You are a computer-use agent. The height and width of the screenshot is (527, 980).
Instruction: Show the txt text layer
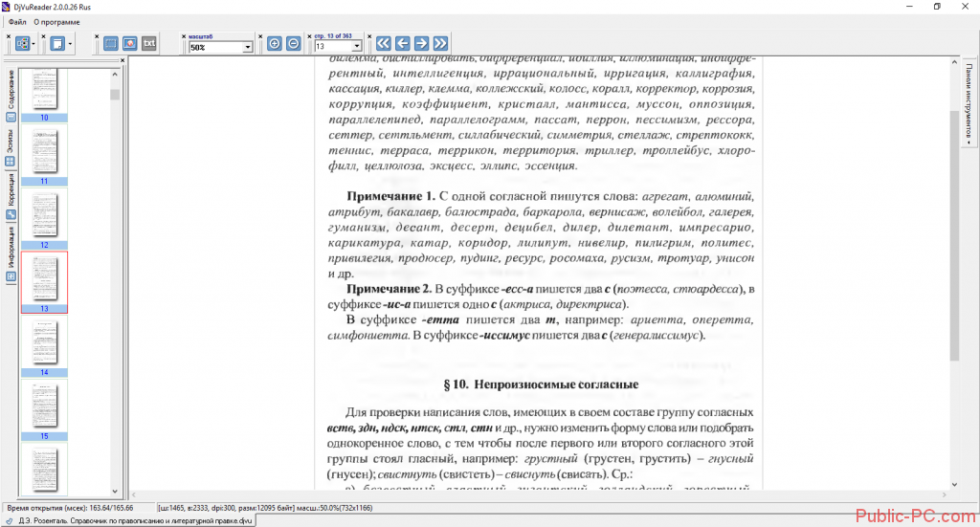click(x=149, y=43)
